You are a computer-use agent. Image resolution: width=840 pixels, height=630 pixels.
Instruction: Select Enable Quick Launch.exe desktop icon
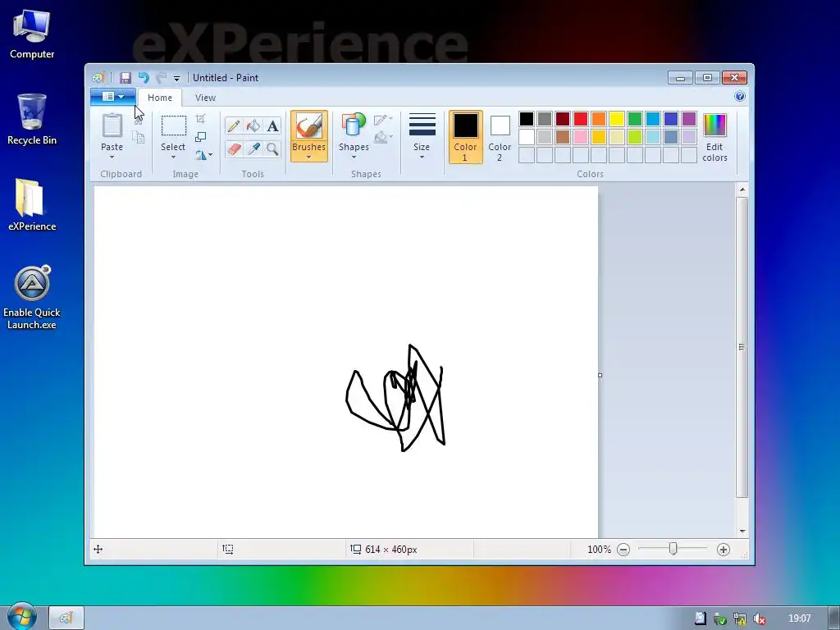pyautogui.click(x=32, y=297)
